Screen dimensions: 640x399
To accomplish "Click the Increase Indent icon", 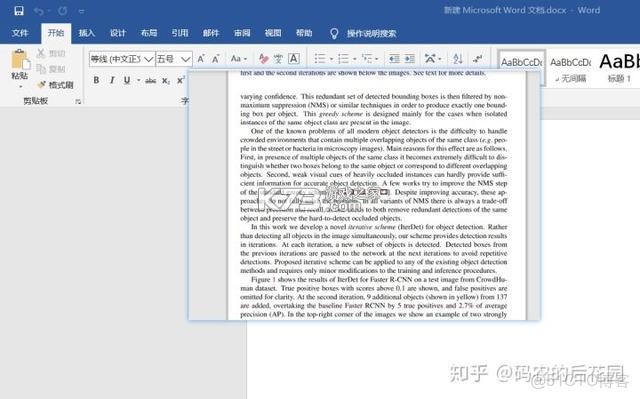I will 409,59.
